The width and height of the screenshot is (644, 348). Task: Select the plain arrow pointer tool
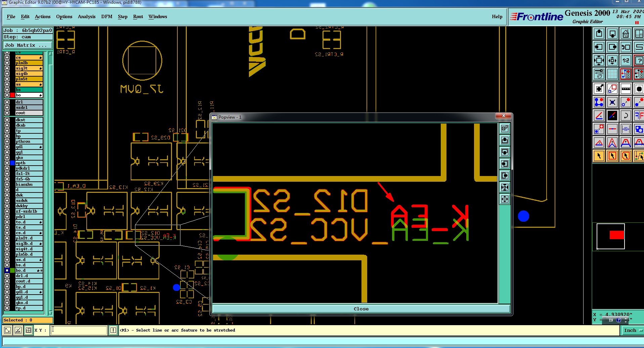pos(599,156)
